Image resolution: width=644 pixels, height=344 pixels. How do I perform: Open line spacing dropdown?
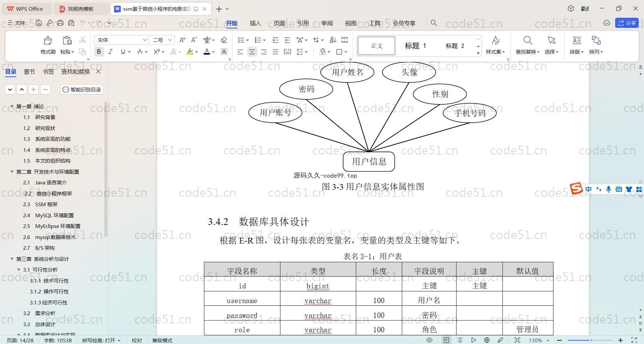306,52
